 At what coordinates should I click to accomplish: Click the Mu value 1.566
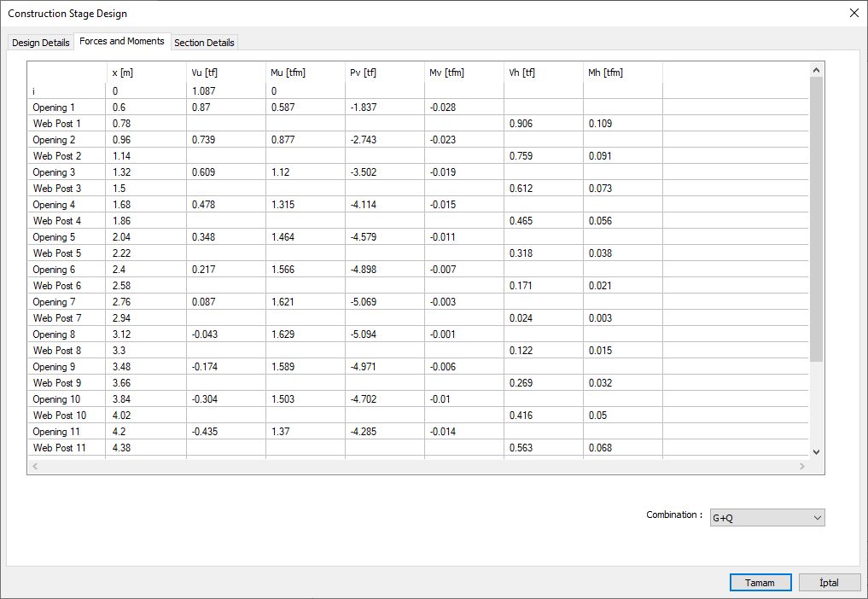coord(283,270)
